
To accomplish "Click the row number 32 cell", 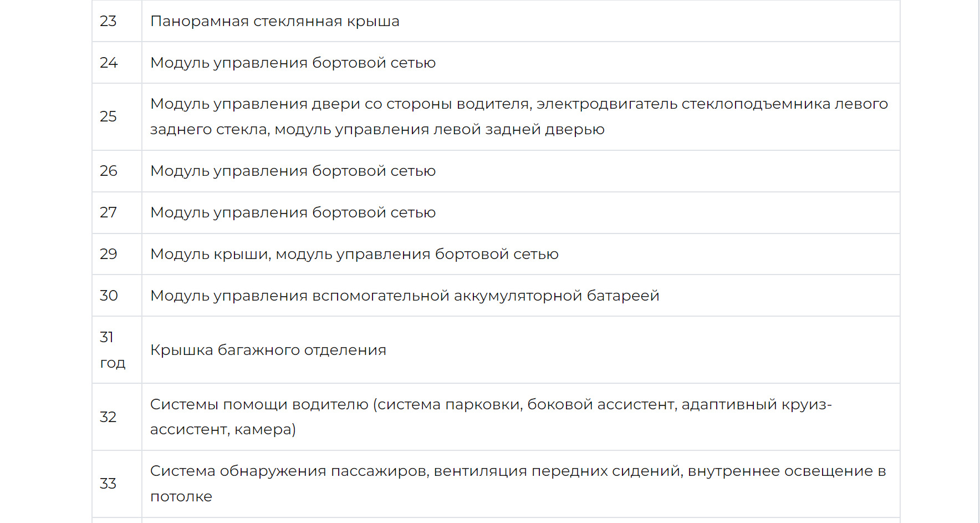I will point(109,417).
